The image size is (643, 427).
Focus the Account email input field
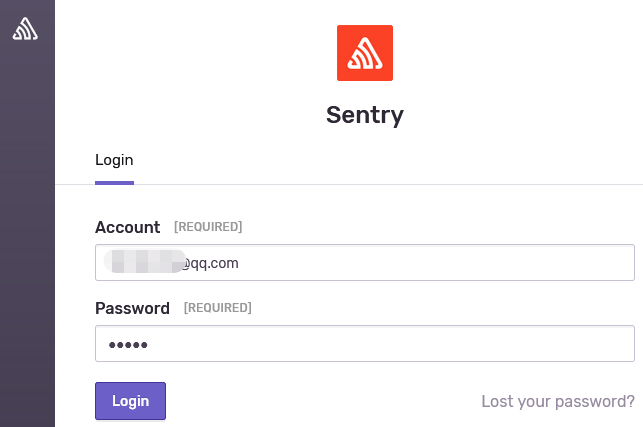(365, 263)
